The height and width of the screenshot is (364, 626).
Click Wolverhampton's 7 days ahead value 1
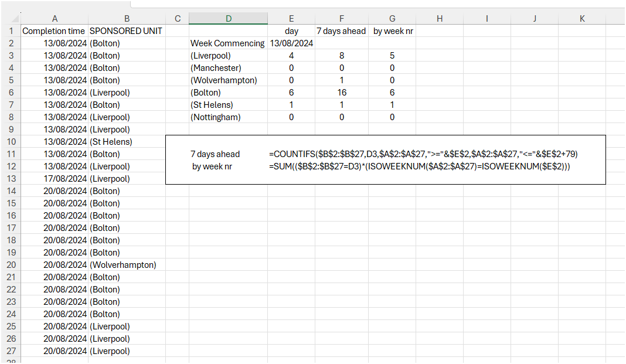coord(342,80)
